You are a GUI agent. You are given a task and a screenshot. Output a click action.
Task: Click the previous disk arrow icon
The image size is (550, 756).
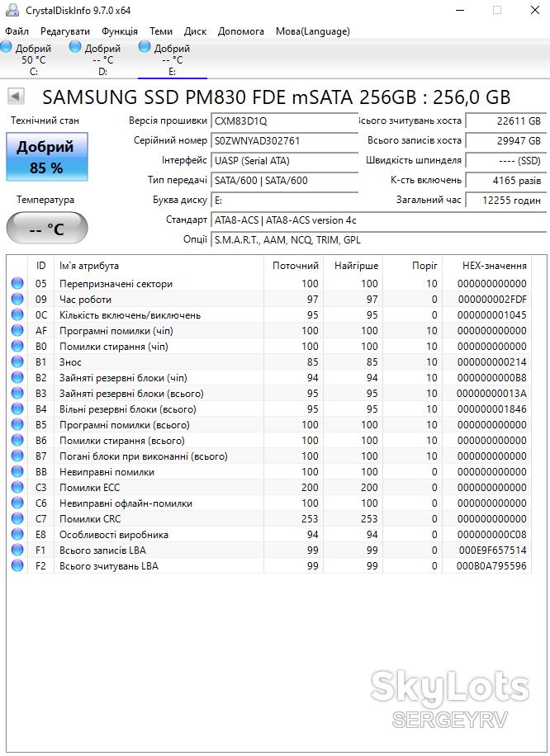point(16,97)
